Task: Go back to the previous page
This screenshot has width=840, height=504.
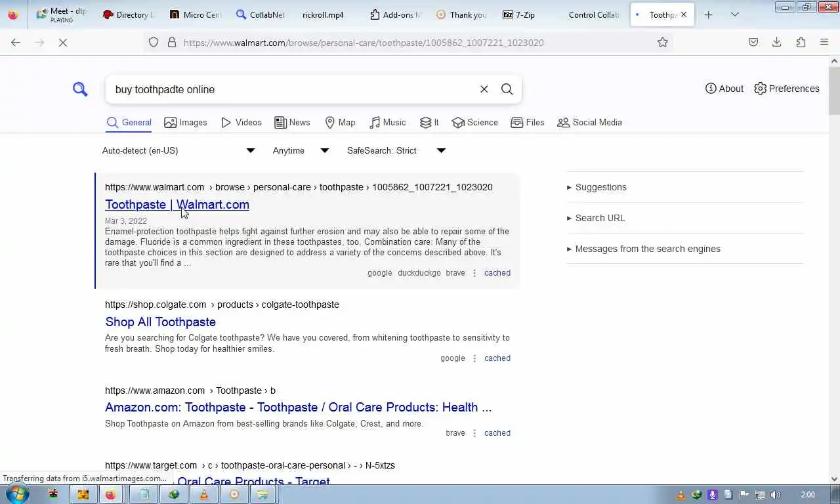Action: (x=16, y=43)
